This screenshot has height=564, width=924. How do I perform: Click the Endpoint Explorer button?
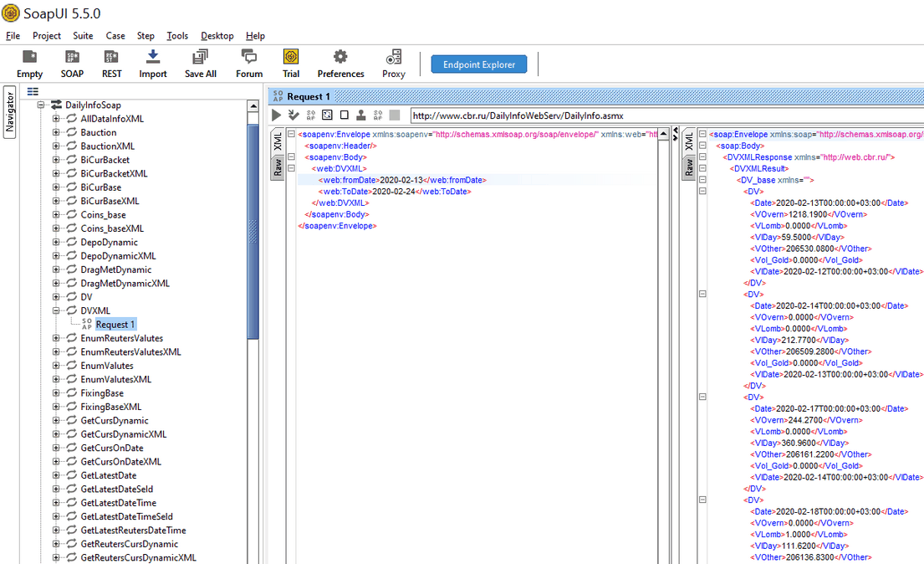479,64
